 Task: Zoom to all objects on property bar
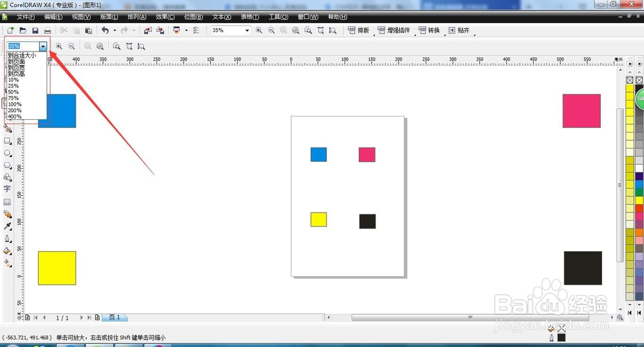100,46
